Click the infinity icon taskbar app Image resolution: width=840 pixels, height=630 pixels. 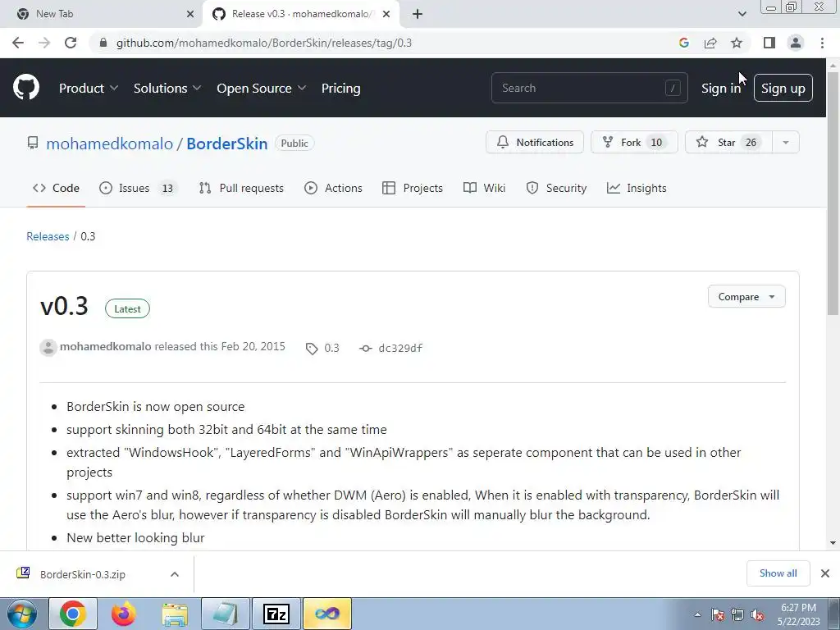pyautogui.click(x=327, y=614)
